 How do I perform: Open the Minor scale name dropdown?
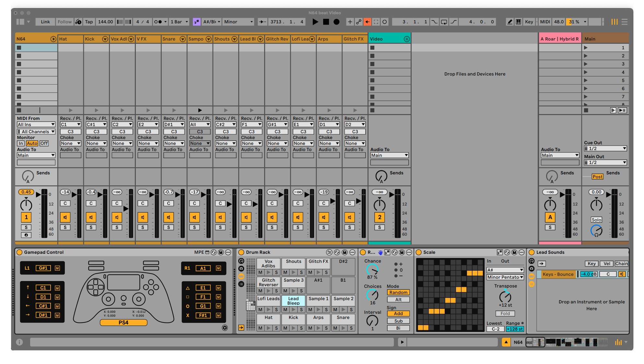click(x=239, y=22)
